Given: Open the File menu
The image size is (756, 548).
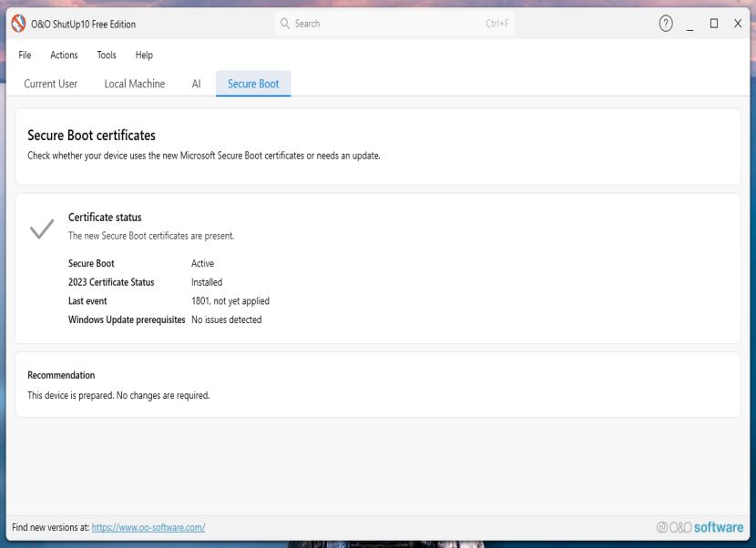Looking at the screenshot, I should 25,55.
